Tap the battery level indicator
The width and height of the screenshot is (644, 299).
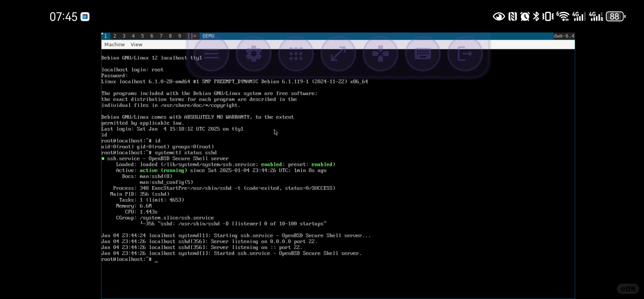(x=615, y=17)
